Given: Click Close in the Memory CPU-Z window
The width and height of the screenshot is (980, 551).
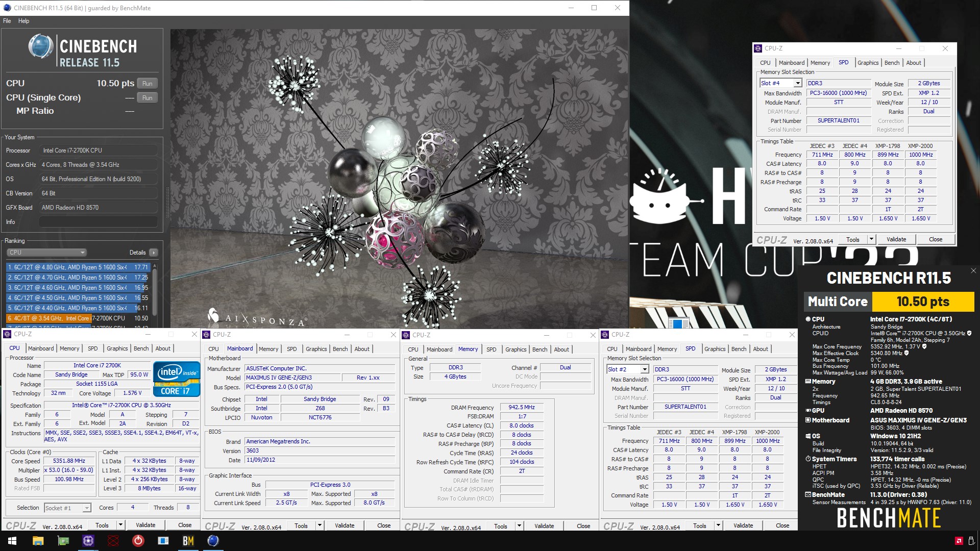Looking at the screenshot, I should pos(583,526).
